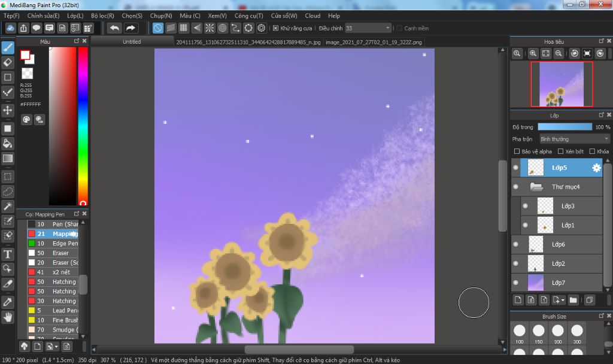Image resolution: width=613 pixels, height=364 pixels.
Task: Select the Lead Pen brush
Action: (53, 311)
